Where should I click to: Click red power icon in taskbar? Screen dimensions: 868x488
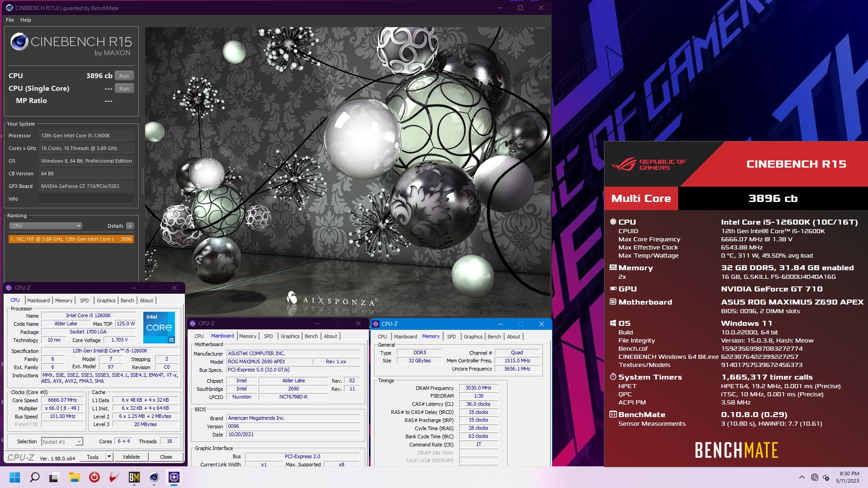point(94,477)
